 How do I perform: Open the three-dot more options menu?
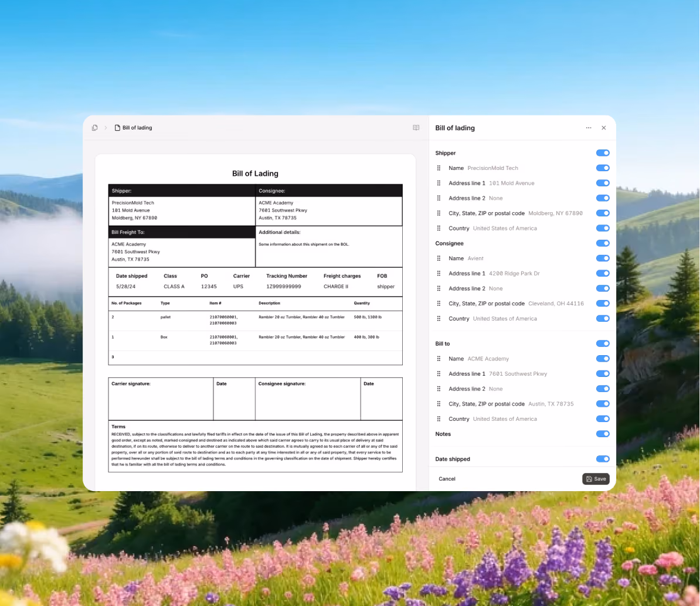(589, 128)
